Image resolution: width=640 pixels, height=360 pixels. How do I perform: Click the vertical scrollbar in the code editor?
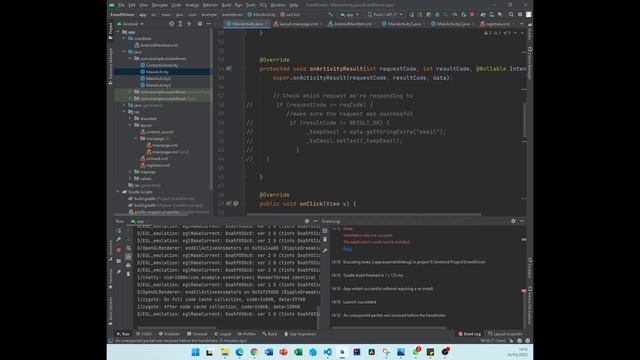524,120
